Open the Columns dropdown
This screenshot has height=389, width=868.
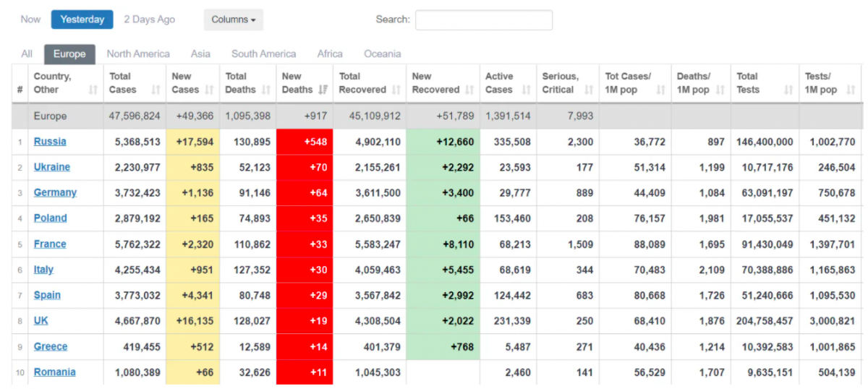pos(233,20)
